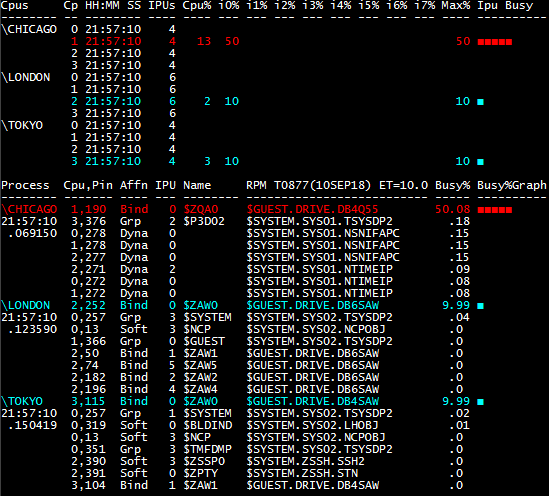This screenshot has height=496, width=549.
Task: Click the Cpu% column header
Action: point(197,6)
